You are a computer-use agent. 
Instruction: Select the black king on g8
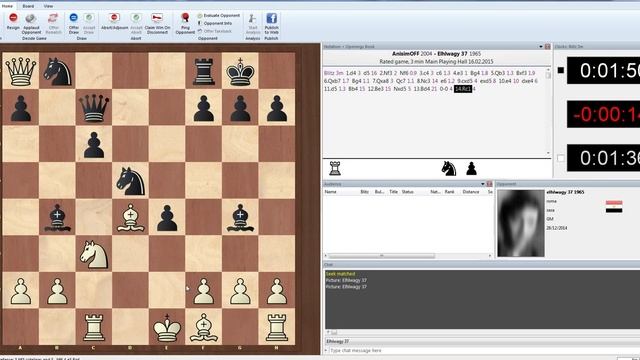[240, 71]
